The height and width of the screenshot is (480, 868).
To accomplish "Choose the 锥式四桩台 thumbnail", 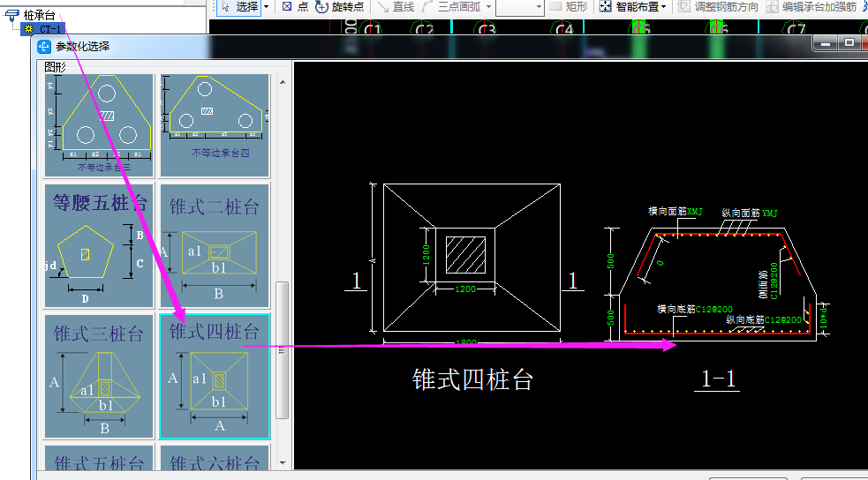I will click(x=215, y=377).
